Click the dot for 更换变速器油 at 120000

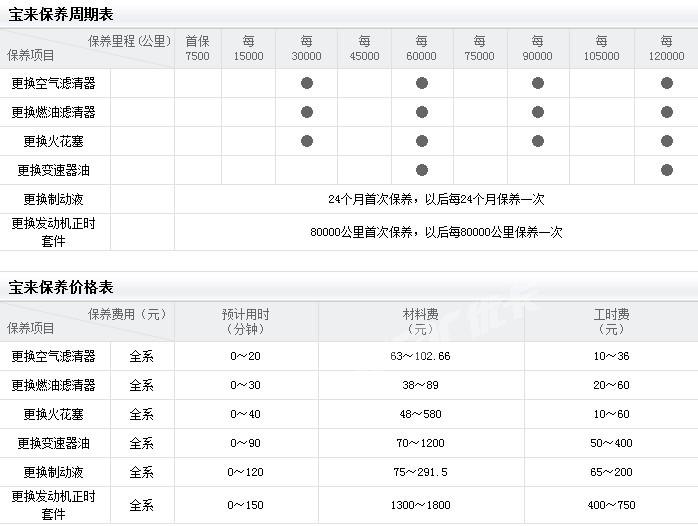pyautogui.click(x=667, y=170)
